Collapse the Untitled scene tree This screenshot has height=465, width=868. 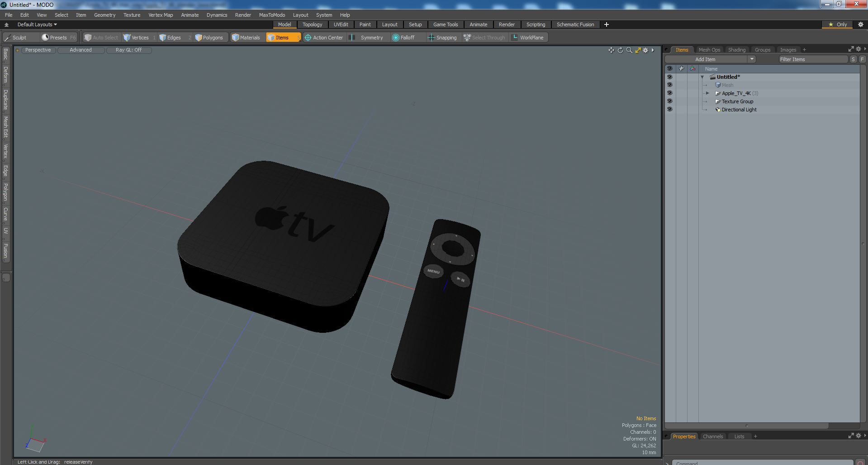point(702,77)
